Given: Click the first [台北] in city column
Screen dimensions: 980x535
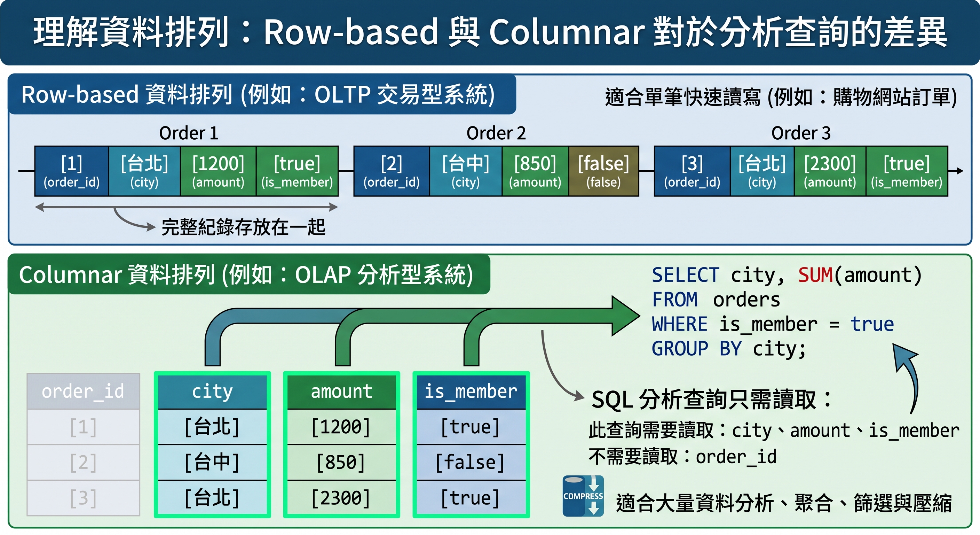Looking at the screenshot, I should 212,427.
